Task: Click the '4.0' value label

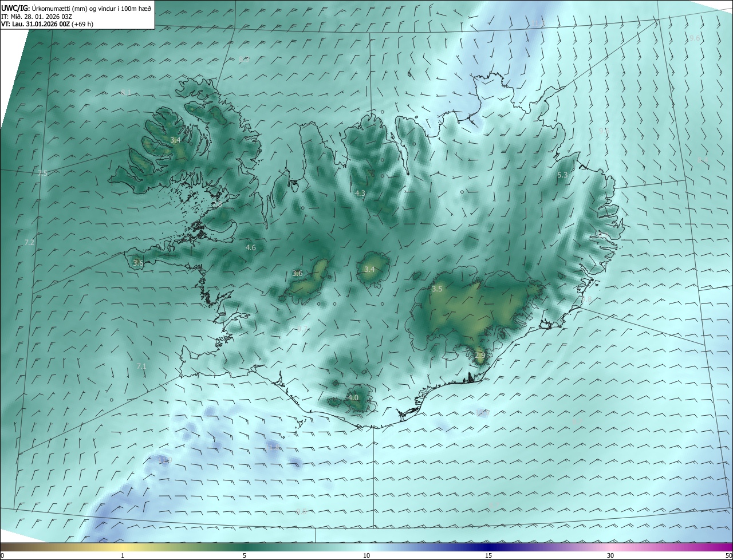Action: tap(353, 397)
